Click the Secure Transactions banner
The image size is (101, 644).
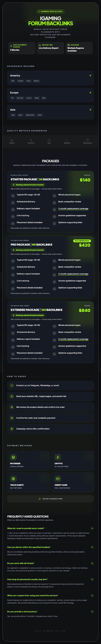click(x=50, y=499)
